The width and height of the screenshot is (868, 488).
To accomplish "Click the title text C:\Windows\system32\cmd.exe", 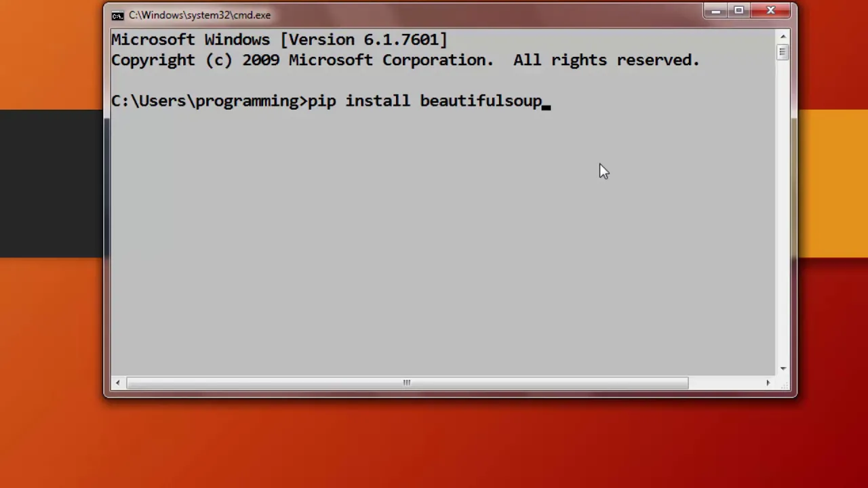I will click(x=199, y=15).
